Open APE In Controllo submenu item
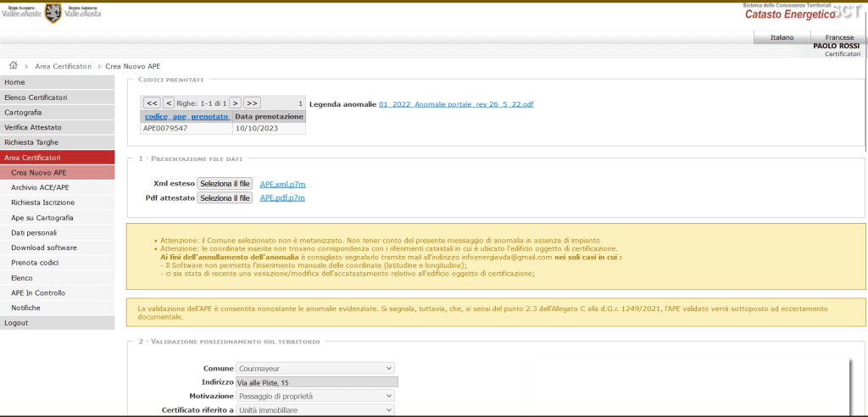The image size is (868, 417). pyautogui.click(x=58, y=293)
